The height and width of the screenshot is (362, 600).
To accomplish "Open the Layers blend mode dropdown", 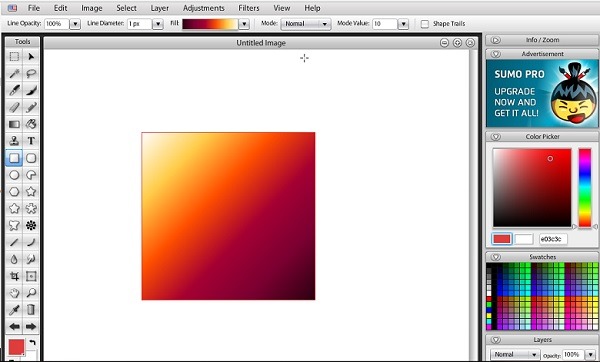I will [515, 355].
